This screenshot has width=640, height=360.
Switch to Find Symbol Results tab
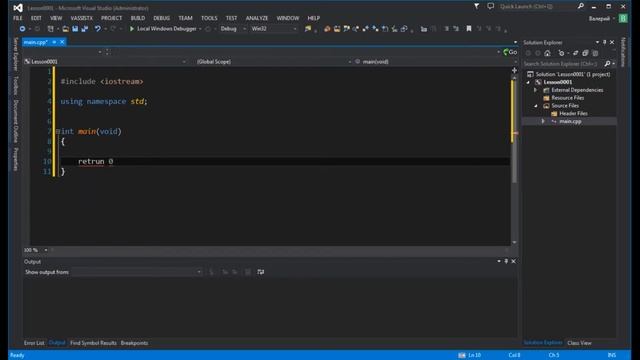click(93, 343)
